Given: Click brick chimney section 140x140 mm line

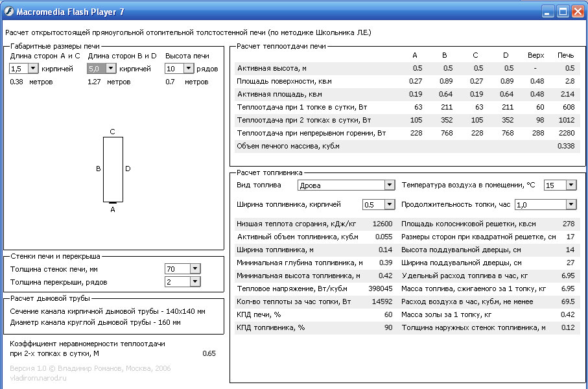Looking at the screenshot, I should 108,311.
